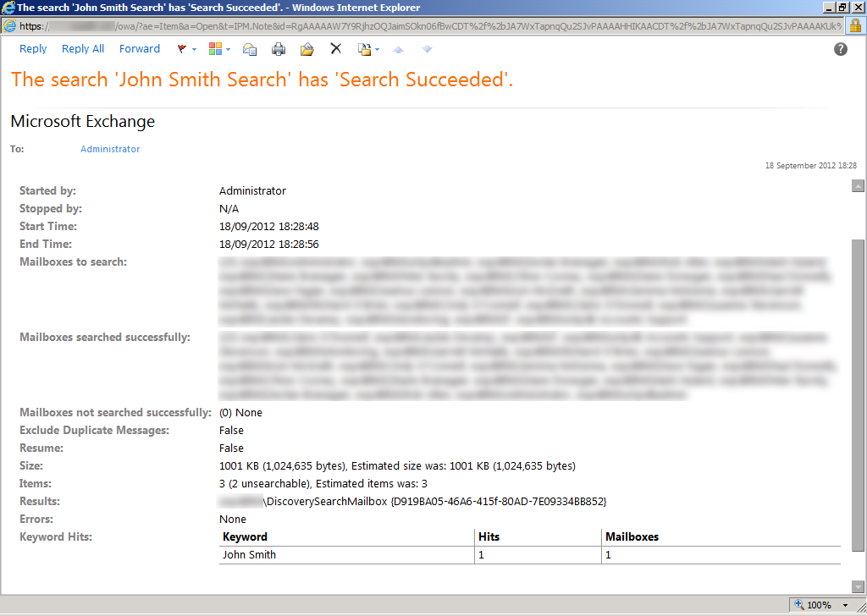The height and width of the screenshot is (616, 867).
Task: Forward the search results email
Action: [x=140, y=48]
